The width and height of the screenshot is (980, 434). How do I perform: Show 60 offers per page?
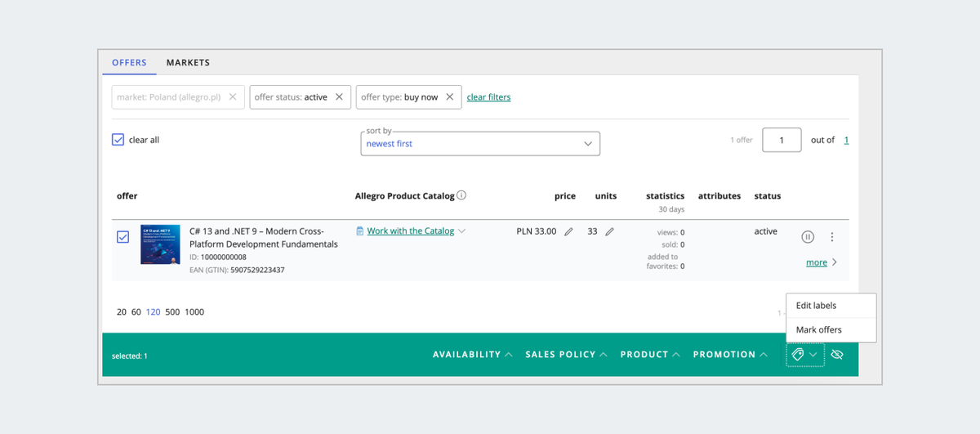136,312
